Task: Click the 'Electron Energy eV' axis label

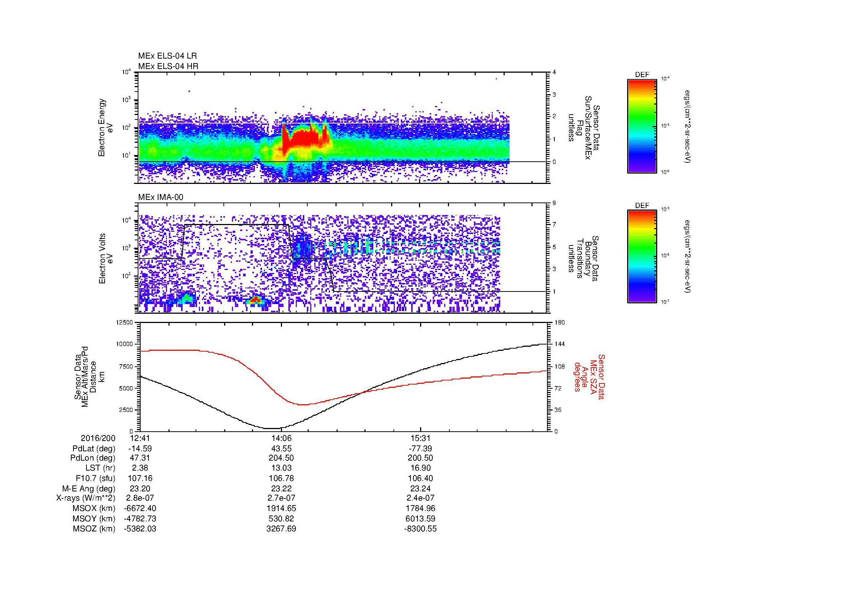Action: point(106,128)
